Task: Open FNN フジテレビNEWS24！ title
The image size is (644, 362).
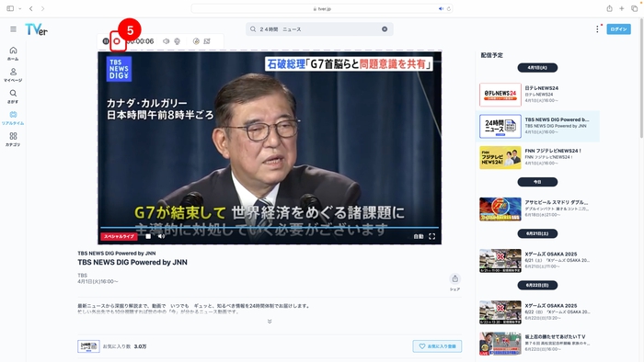Action: (553, 151)
